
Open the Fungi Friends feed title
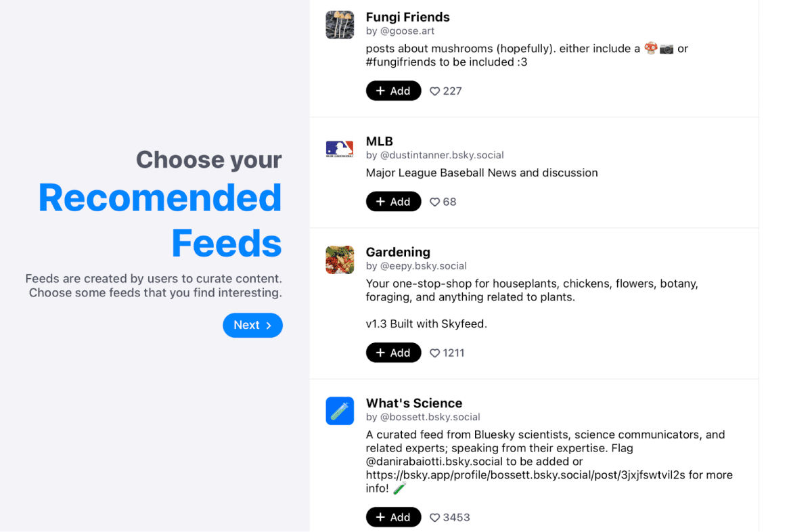pyautogui.click(x=407, y=17)
